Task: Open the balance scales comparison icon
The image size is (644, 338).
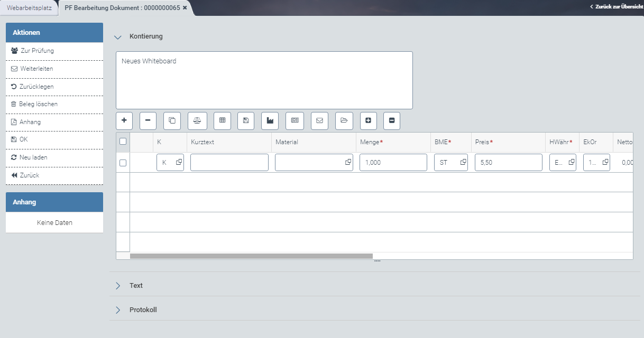Action: 197,120
